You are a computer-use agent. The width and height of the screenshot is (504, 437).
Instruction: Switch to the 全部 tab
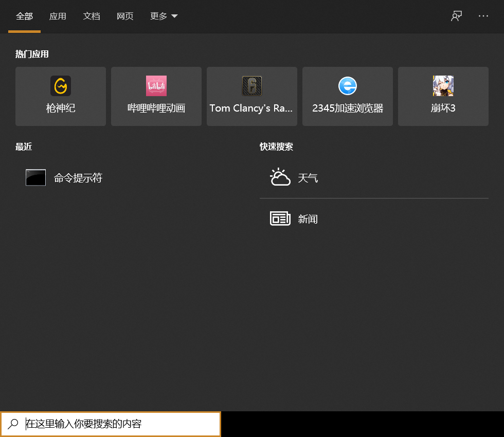[25, 16]
